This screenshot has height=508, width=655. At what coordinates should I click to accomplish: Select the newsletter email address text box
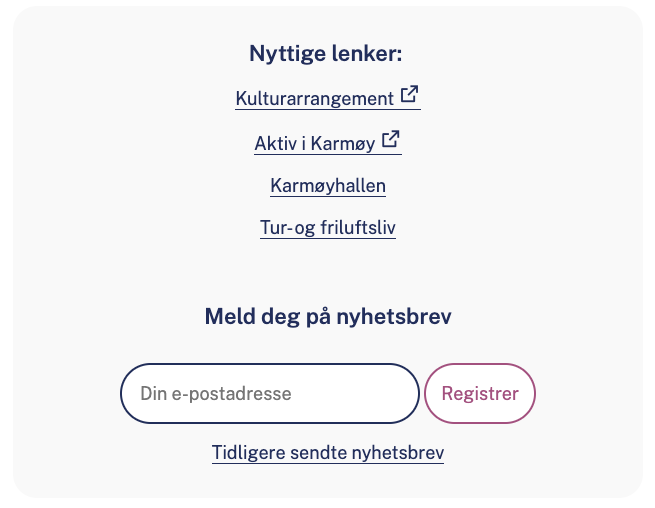click(270, 393)
